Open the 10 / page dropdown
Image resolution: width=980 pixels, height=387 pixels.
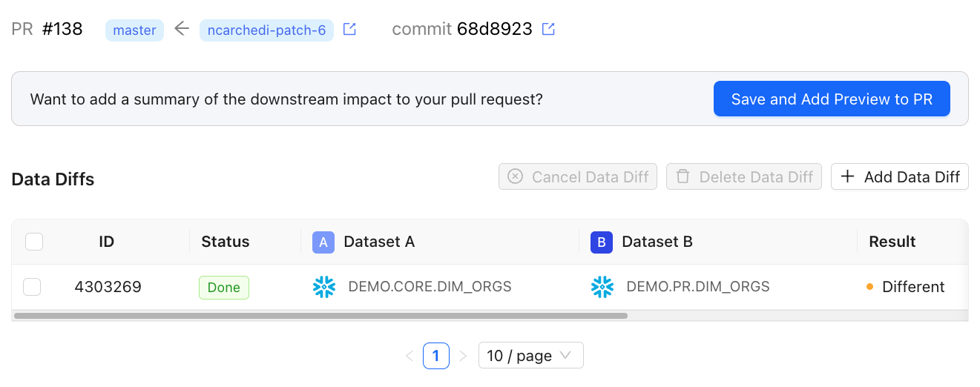[x=531, y=356]
